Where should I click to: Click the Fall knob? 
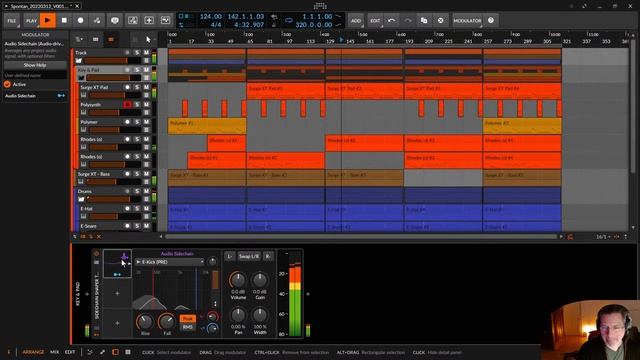(x=167, y=322)
